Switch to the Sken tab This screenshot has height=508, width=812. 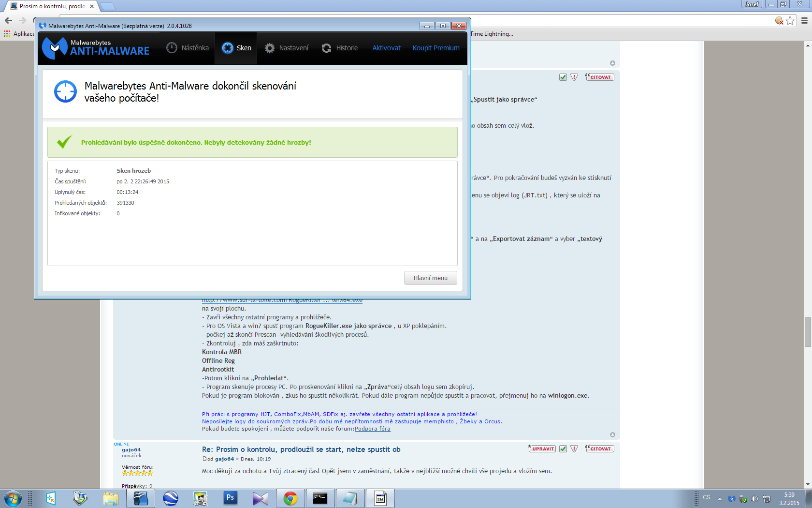click(x=236, y=48)
